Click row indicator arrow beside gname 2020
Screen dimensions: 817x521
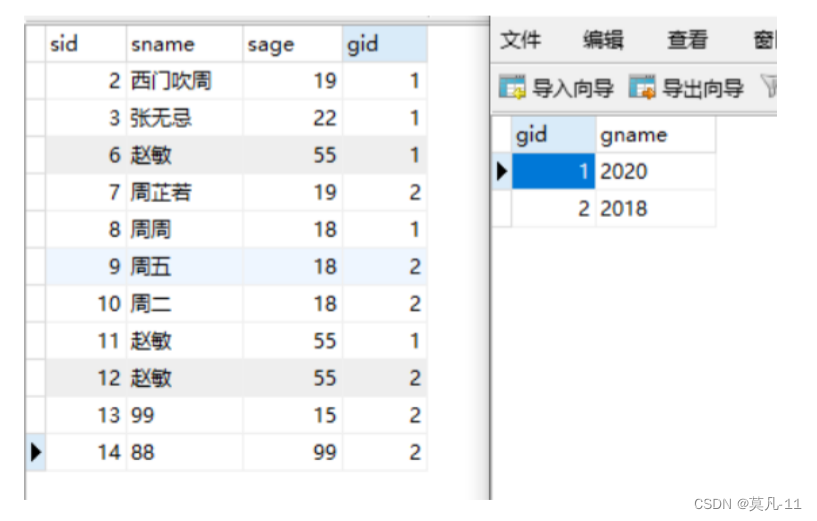pyautogui.click(x=502, y=171)
